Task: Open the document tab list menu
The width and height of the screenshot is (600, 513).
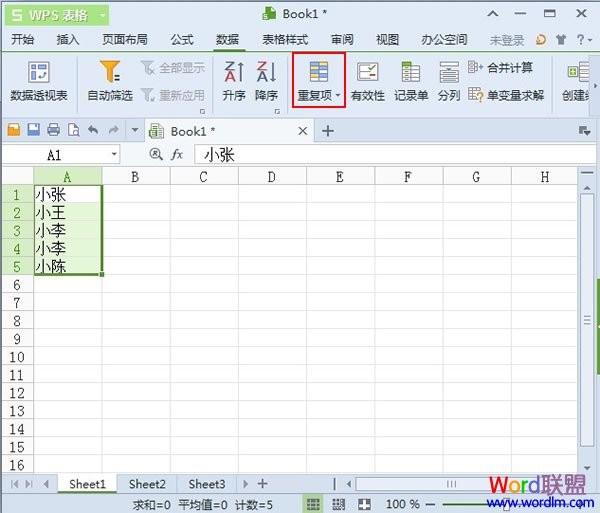Action: point(584,131)
